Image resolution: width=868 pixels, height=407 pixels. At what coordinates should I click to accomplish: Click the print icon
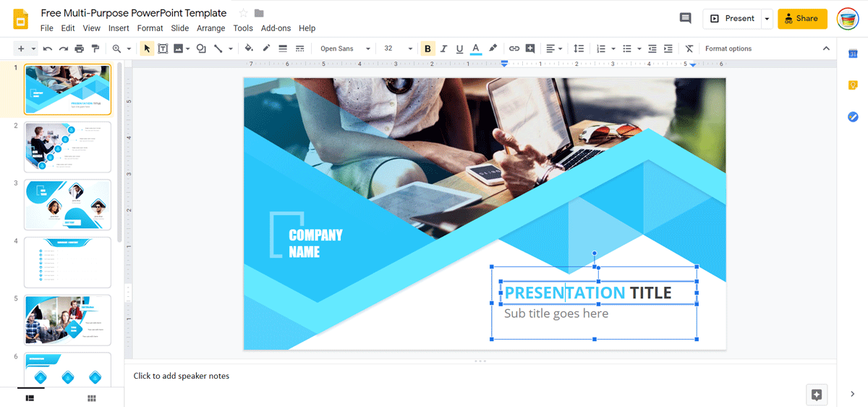click(x=80, y=49)
